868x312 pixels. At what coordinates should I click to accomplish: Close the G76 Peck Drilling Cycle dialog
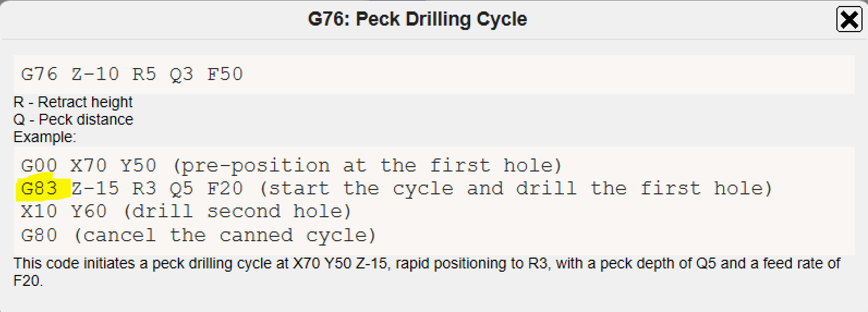coord(849,20)
